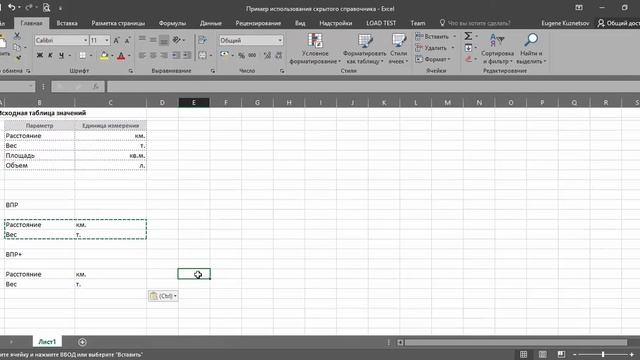
Task: Click the Undo arrow in quick access toolbar
Action: point(11,7)
